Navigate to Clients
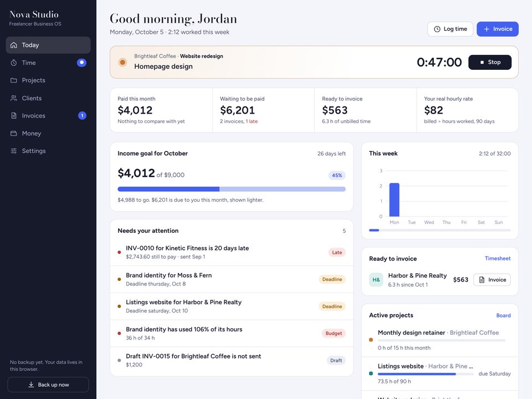The image size is (532, 399). [x=48, y=98]
